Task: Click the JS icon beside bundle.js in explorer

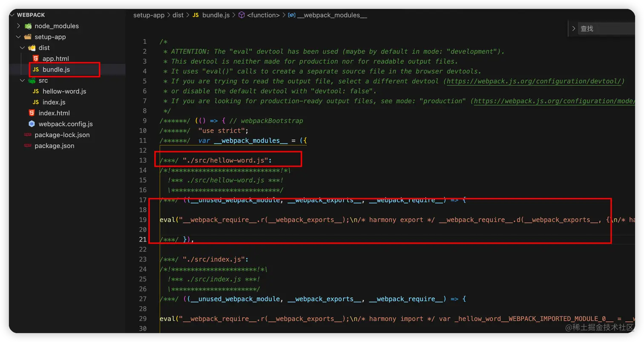Action: [x=36, y=69]
